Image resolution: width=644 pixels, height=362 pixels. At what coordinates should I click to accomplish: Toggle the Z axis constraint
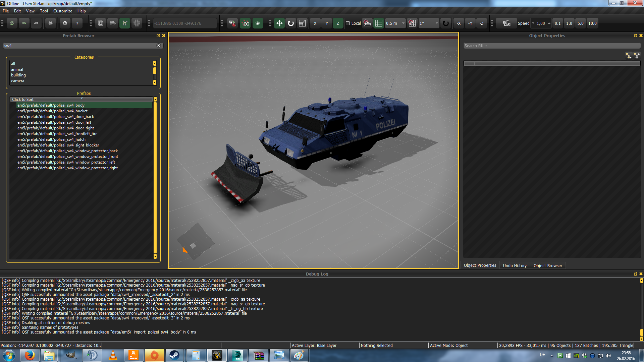pyautogui.click(x=338, y=23)
